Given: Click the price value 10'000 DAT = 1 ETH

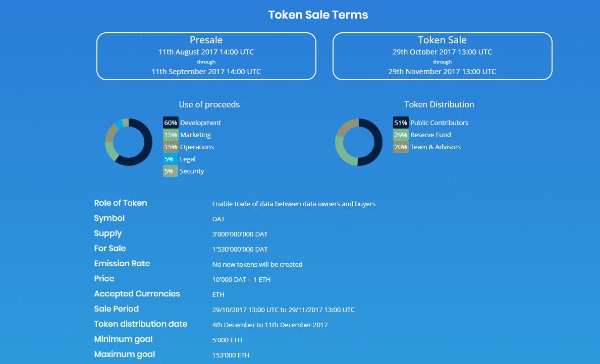Looking at the screenshot, I should pos(241,279).
